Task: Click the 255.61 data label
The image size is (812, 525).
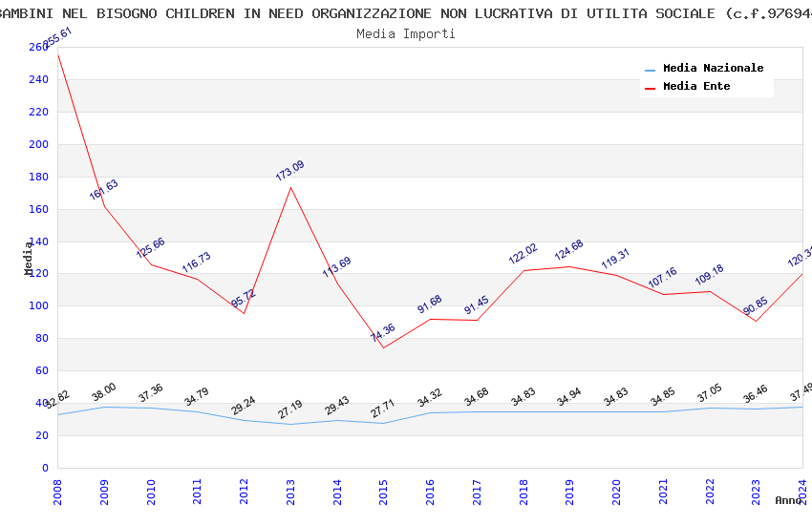Action: [x=57, y=38]
